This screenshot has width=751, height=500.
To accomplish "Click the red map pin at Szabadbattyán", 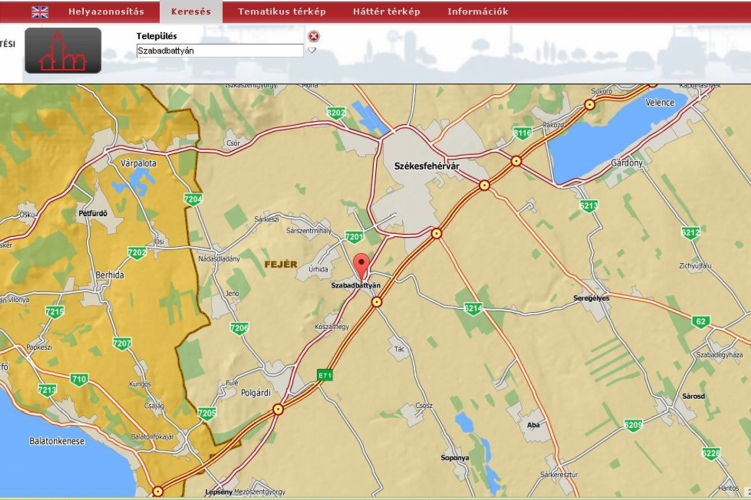I will 362,266.
